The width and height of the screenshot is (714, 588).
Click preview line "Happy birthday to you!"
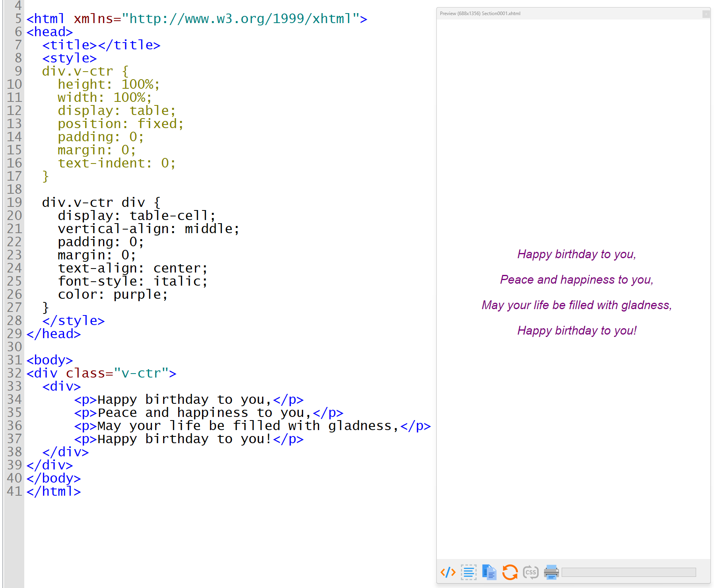[577, 331]
